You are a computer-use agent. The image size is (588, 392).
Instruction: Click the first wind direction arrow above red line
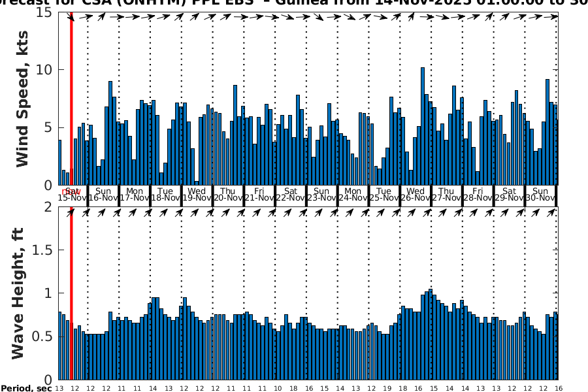[71, 18]
